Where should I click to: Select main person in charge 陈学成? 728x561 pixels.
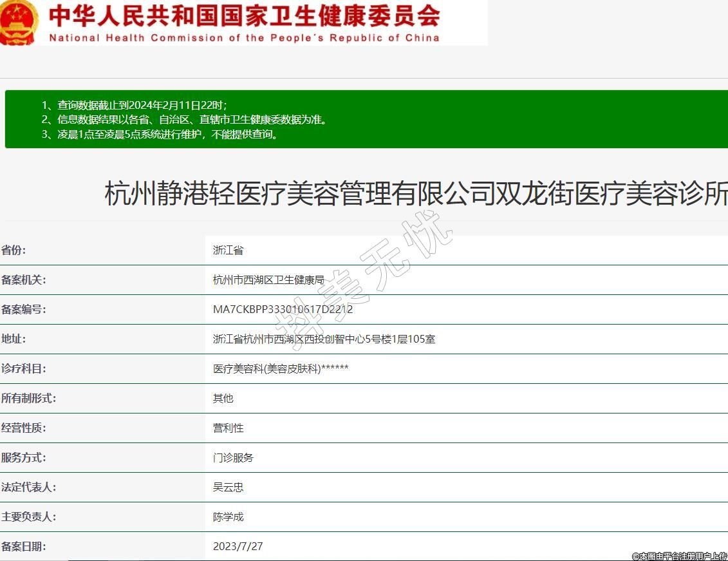pos(228,517)
